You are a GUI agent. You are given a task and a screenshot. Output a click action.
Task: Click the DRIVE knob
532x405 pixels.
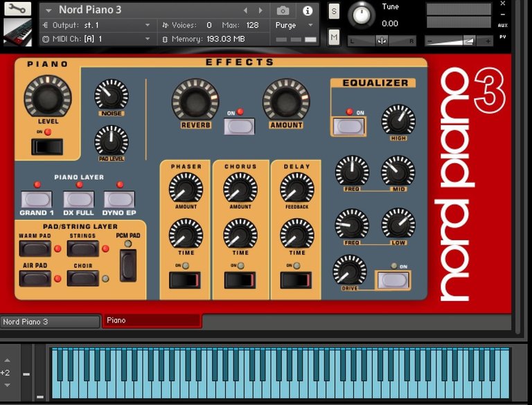click(349, 271)
